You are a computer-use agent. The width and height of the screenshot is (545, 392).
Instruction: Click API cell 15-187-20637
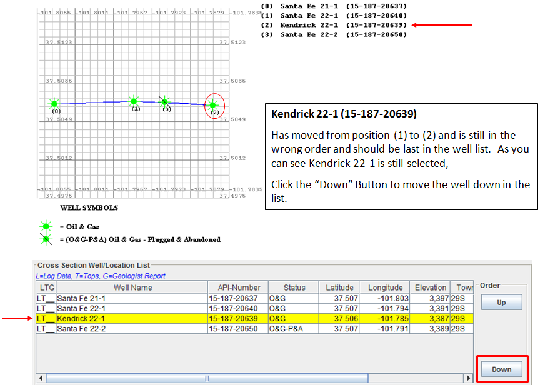(x=238, y=298)
